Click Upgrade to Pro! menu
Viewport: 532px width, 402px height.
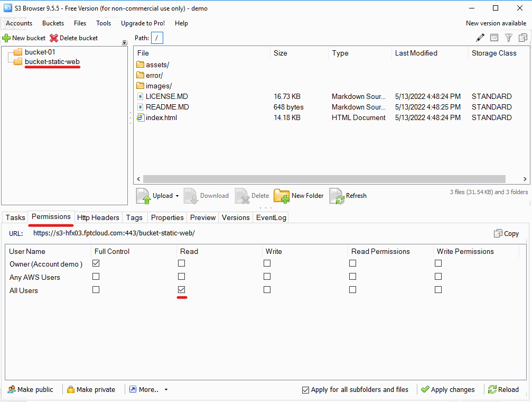coord(143,23)
